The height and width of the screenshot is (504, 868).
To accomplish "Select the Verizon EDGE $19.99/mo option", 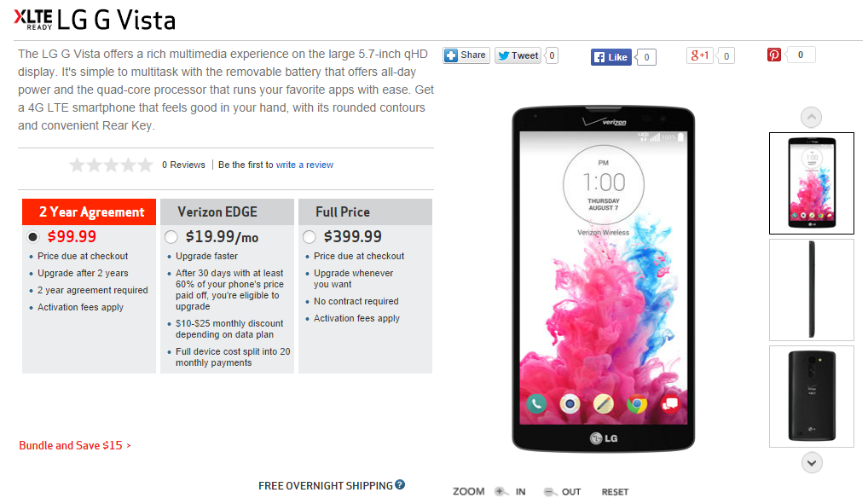I will coord(171,237).
